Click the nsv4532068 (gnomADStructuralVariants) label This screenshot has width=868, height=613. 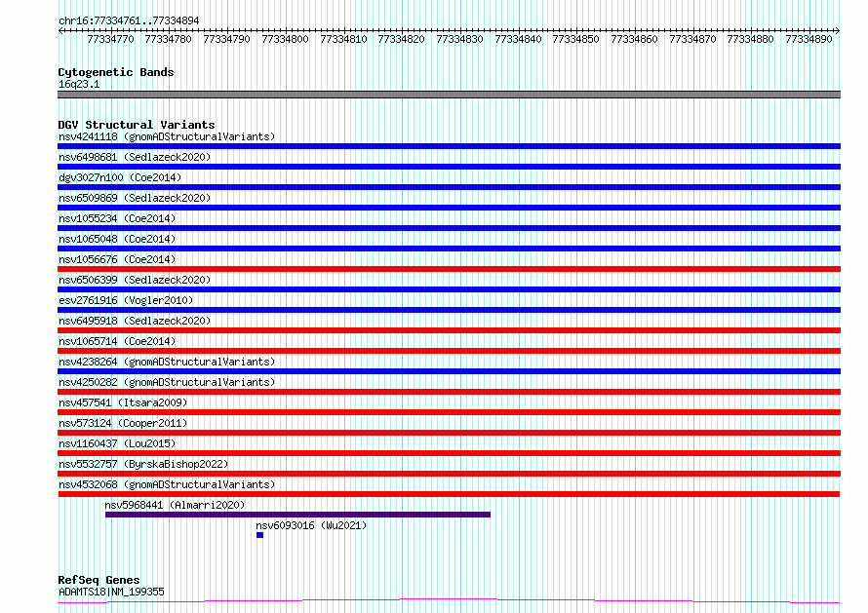167,484
